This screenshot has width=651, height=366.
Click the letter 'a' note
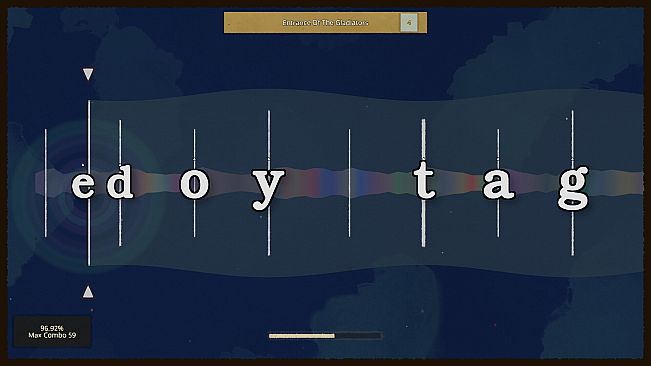coord(498,184)
